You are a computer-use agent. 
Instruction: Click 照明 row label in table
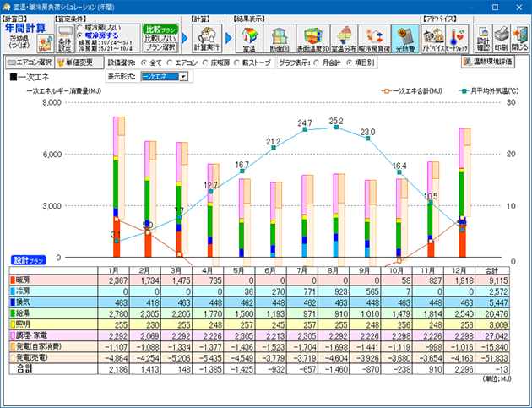pos(23,324)
